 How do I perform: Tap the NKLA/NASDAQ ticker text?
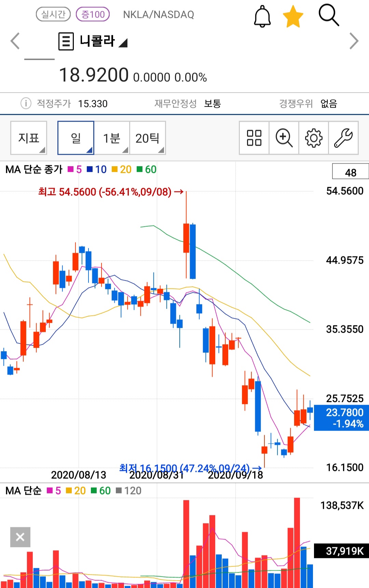click(x=159, y=15)
